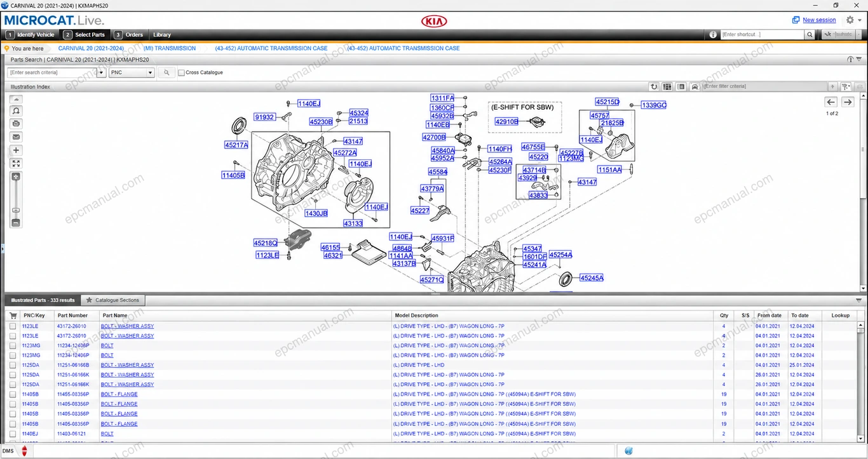This screenshot has width=868, height=459.
Task: Tick the checkbox for part 11403-06121
Action: click(x=13, y=434)
